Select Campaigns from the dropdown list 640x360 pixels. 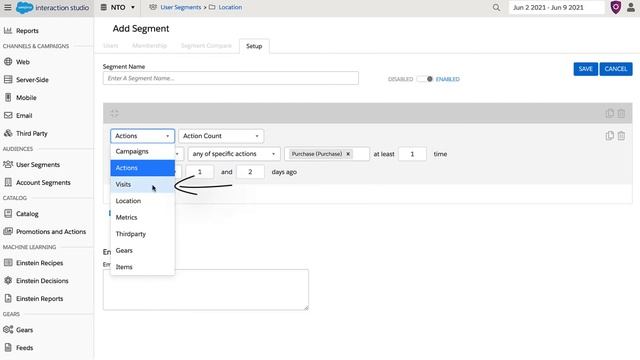pos(142,151)
